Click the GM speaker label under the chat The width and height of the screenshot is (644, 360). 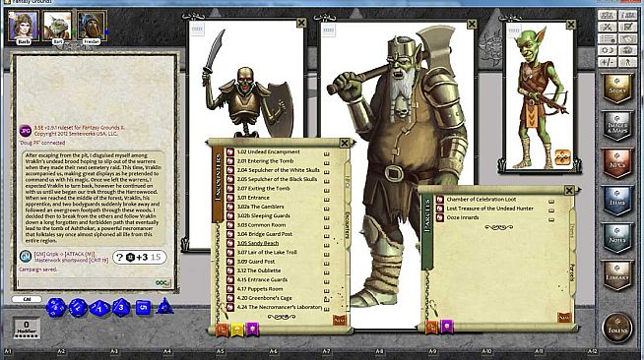pyautogui.click(x=27, y=299)
